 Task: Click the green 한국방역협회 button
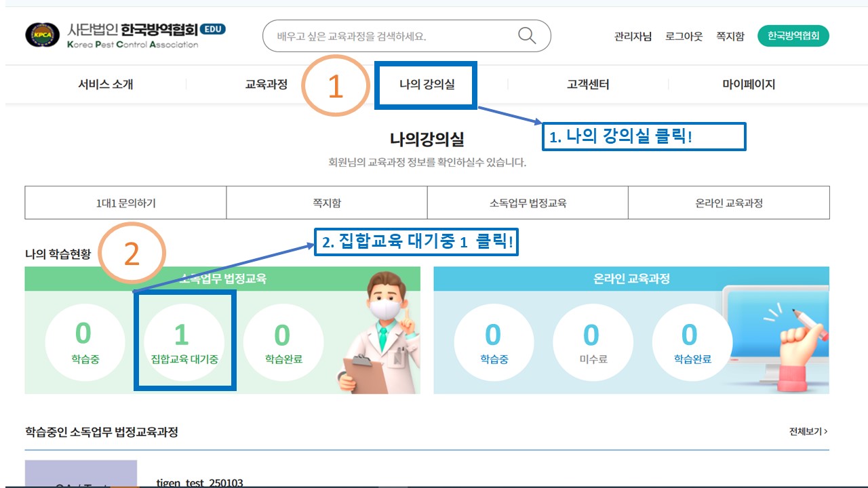point(794,35)
